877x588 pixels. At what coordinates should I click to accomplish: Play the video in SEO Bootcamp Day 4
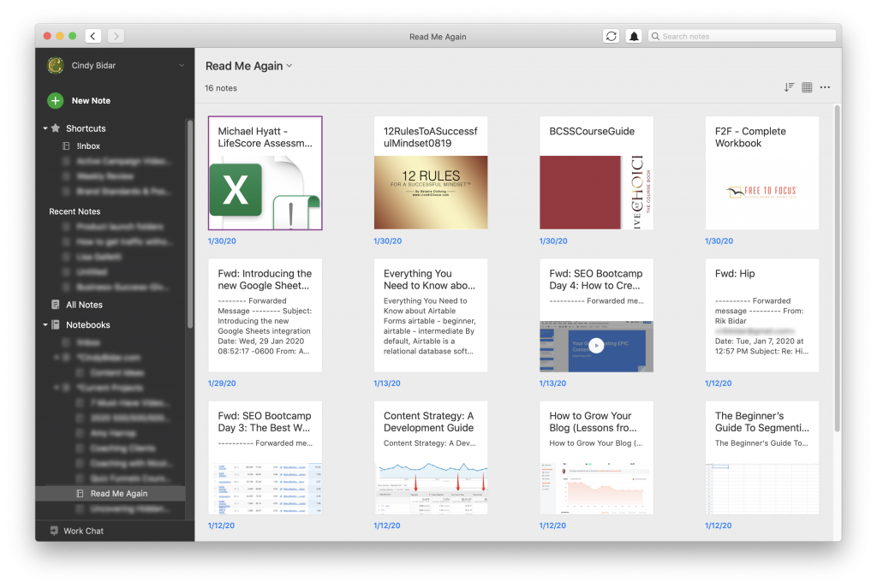point(596,346)
